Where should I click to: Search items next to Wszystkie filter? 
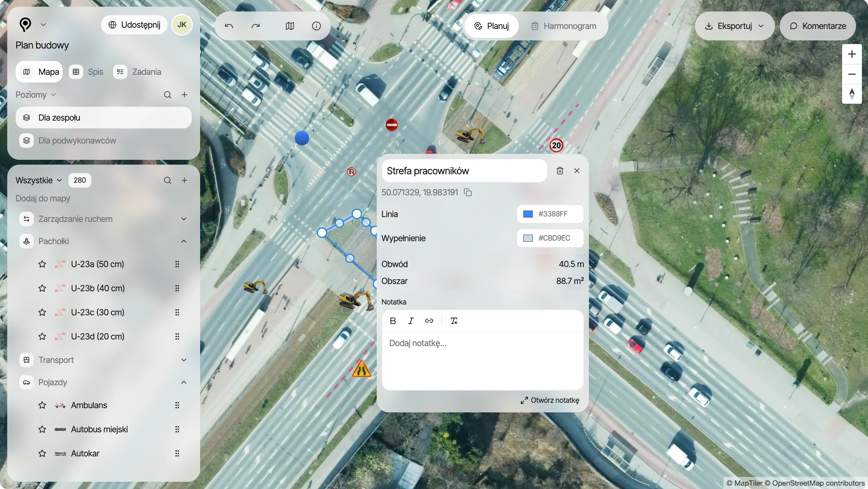(x=167, y=180)
